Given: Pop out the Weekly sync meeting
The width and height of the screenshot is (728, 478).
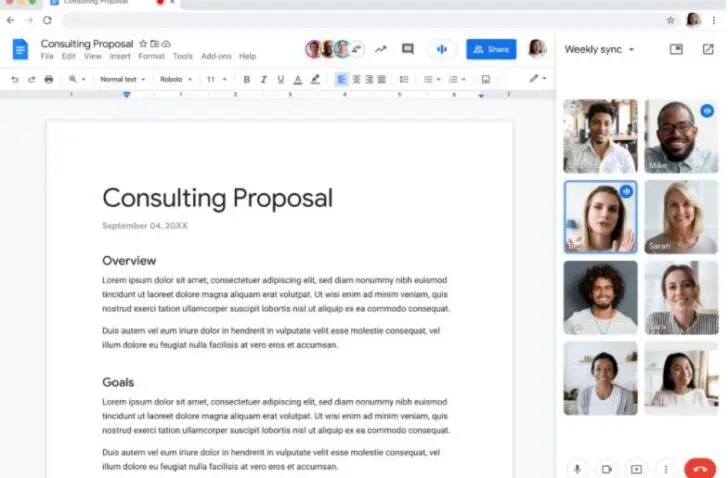Looking at the screenshot, I should [708, 49].
